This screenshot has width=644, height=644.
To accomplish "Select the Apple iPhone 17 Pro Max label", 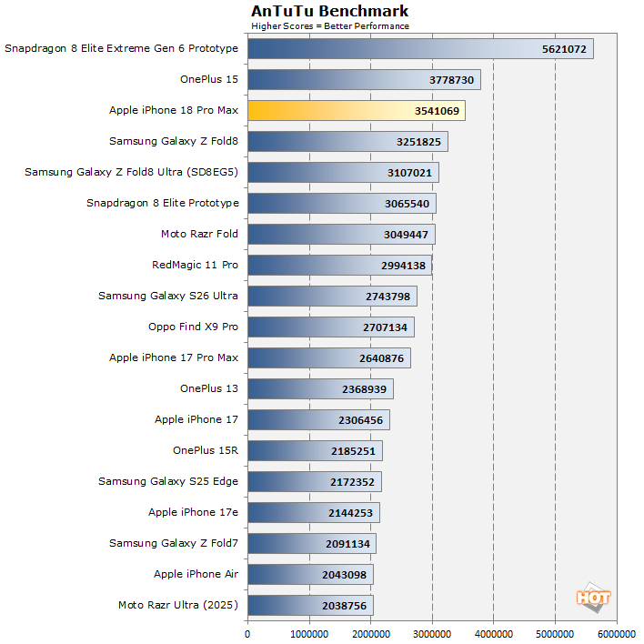I will pyautogui.click(x=174, y=357).
